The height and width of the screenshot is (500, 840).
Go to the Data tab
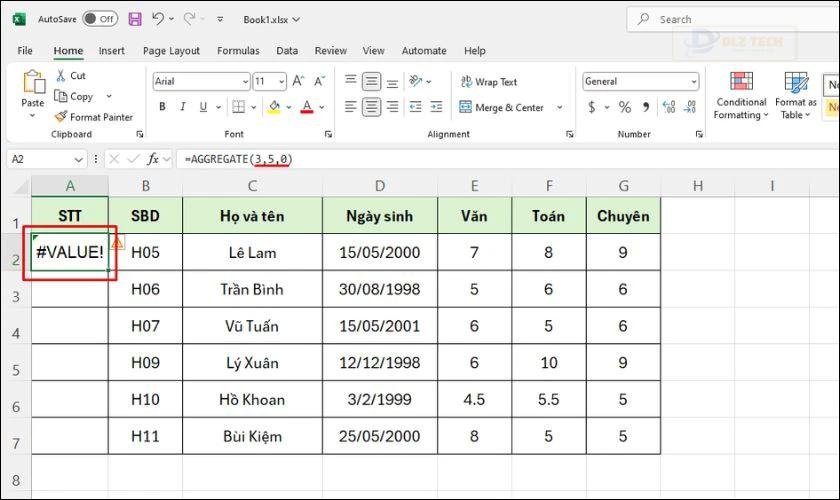(287, 50)
